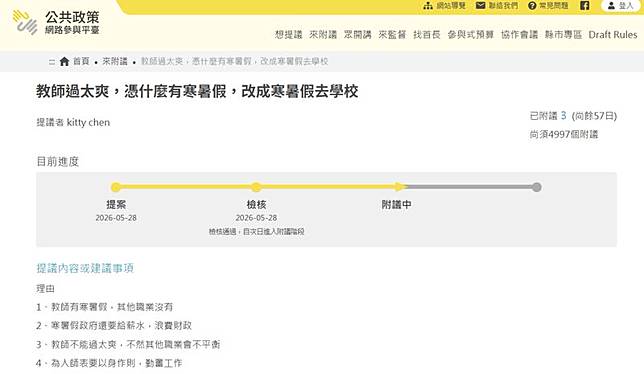Screen dimensions: 644x374
Task: Click the endorsement count number 3
Action: point(564,116)
